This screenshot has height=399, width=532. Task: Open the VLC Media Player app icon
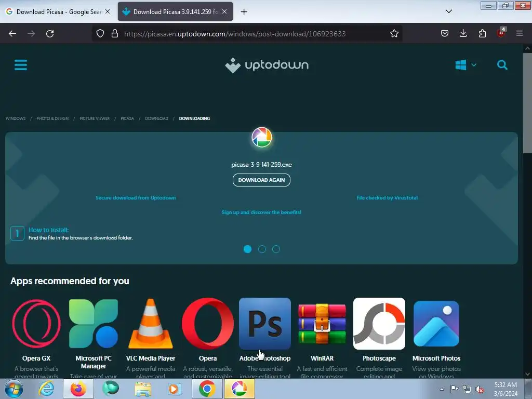[151, 324]
